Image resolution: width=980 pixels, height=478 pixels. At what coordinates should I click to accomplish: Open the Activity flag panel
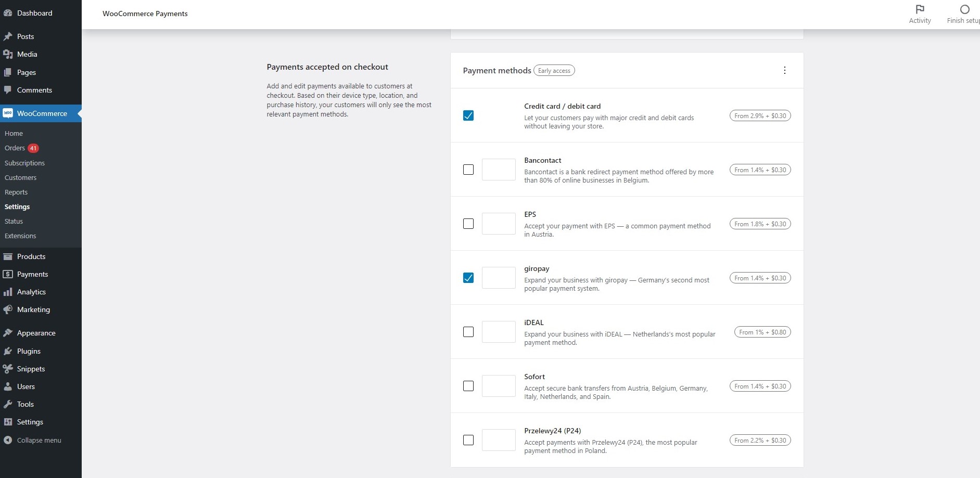(x=920, y=14)
